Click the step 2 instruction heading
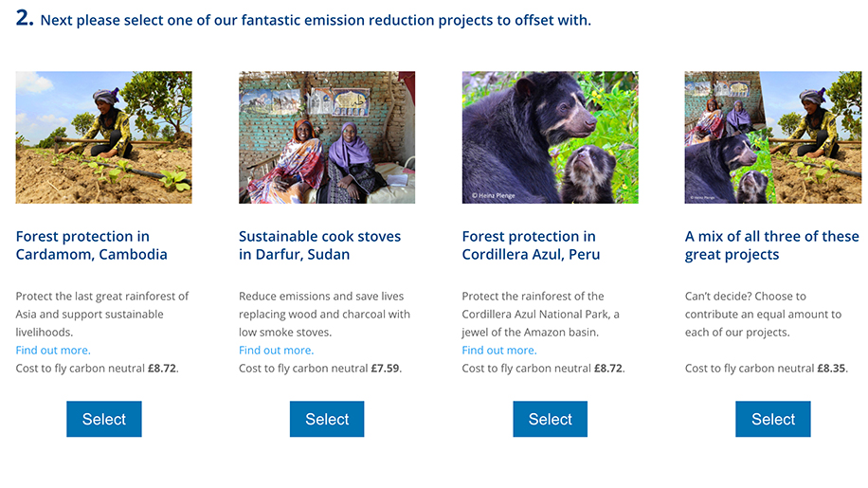Screen dimensions: 868x488 pos(303,20)
